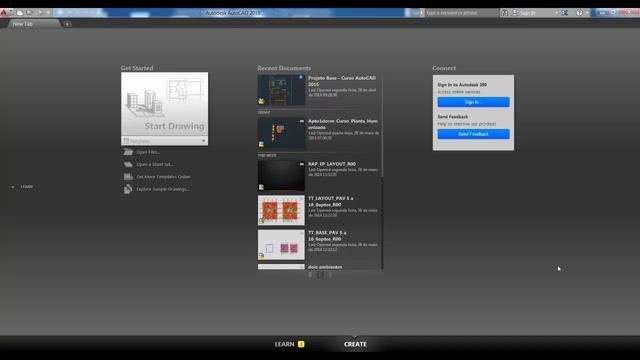Viewport: 640px width, 360px height.
Task: Click the Open a Sheet Set icon
Action: 128,164
